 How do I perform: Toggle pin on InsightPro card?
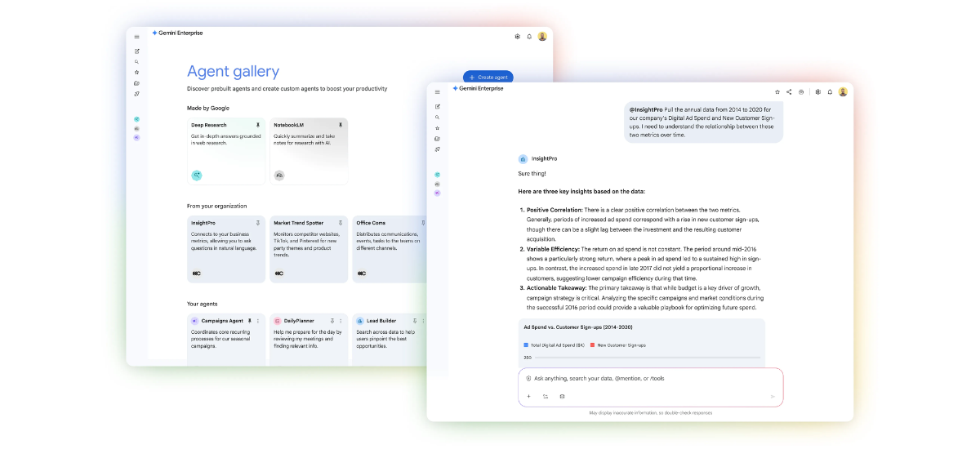pyautogui.click(x=258, y=223)
